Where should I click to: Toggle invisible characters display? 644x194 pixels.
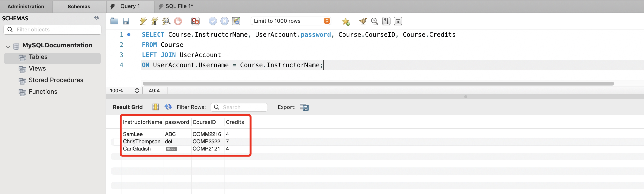(386, 21)
